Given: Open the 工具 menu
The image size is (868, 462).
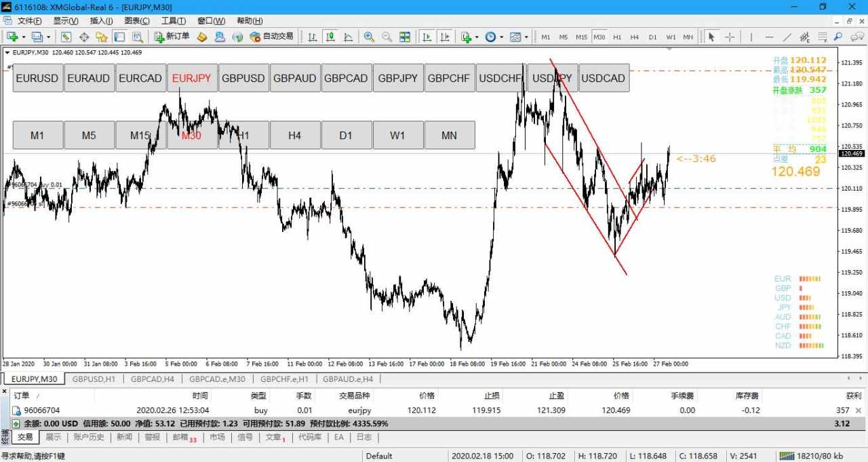Looking at the screenshot, I should [x=174, y=21].
